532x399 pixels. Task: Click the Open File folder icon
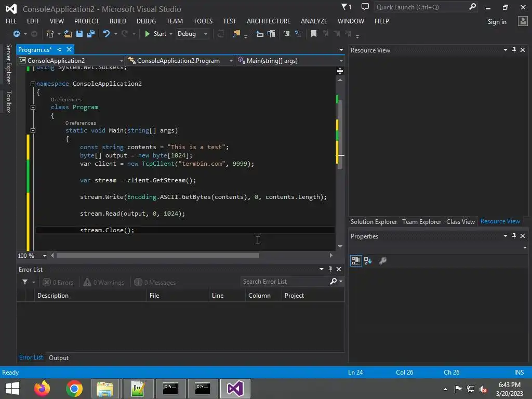pos(68,34)
